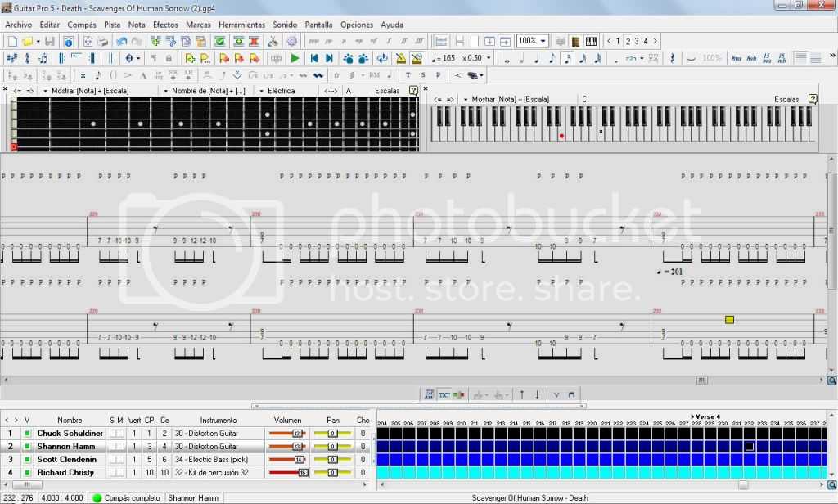The height and width of the screenshot is (504, 838).
Task: Toggle solo box for Scott Clendenin
Action: point(112,459)
